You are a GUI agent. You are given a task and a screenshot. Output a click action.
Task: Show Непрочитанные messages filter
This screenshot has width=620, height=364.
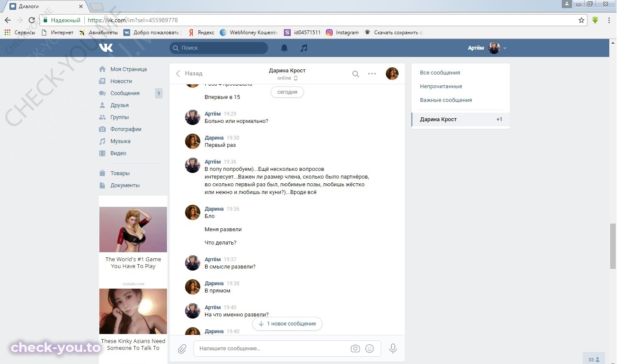click(461, 87)
